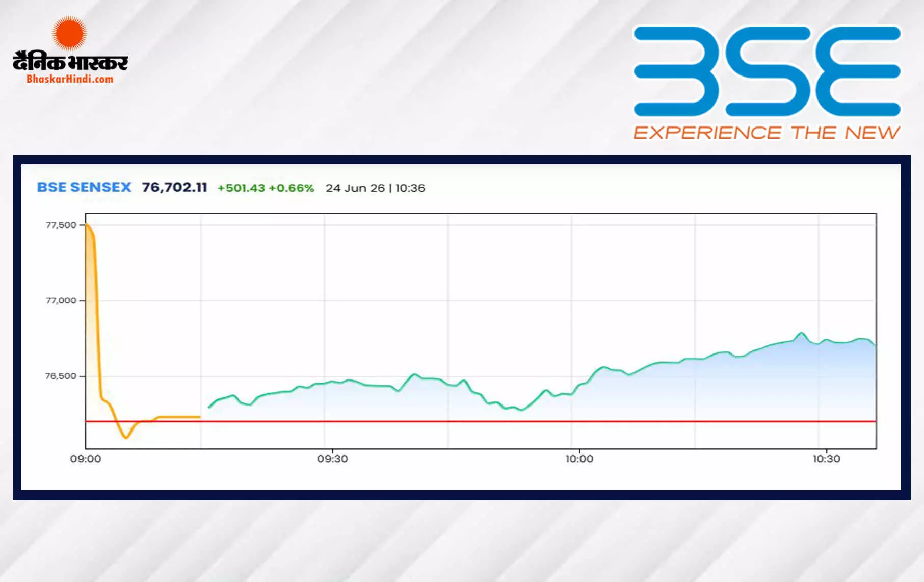Click the orange pre-open line's lowest dip
The width and height of the screenshot is (924, 582).
126,437
